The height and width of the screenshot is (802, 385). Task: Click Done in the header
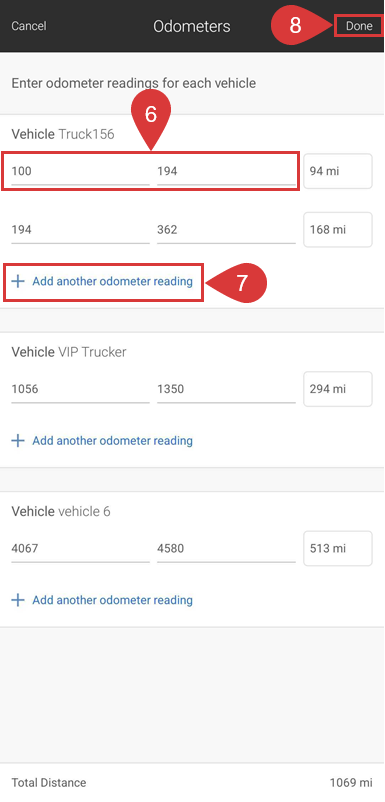359,26
